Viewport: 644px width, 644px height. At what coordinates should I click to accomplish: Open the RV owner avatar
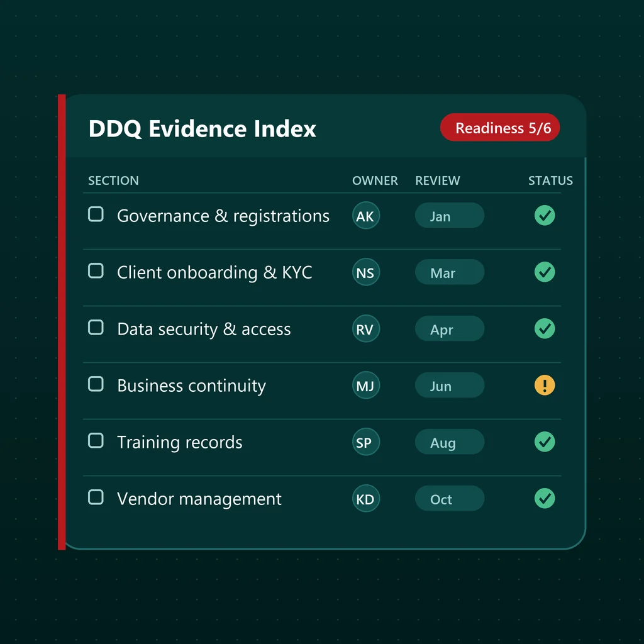[365, 328]
